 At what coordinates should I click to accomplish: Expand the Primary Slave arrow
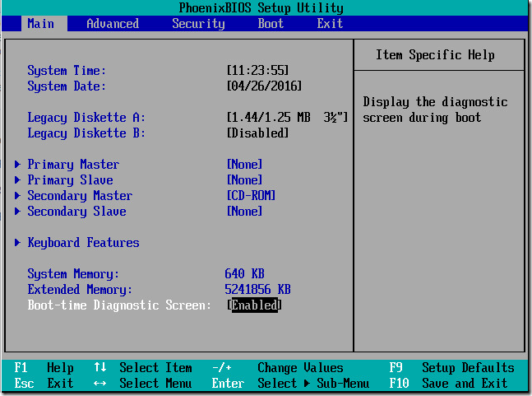coord(17,180)
